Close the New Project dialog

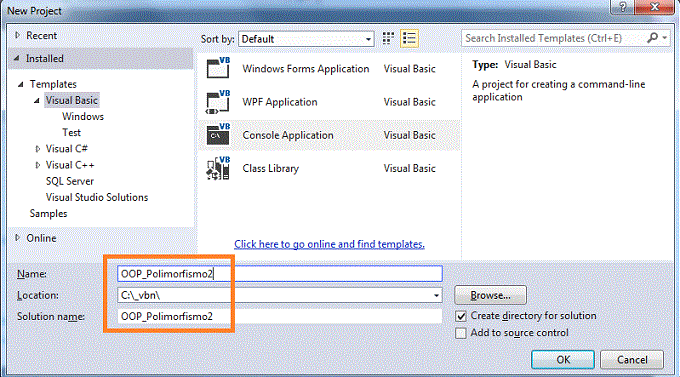(655, 7)
